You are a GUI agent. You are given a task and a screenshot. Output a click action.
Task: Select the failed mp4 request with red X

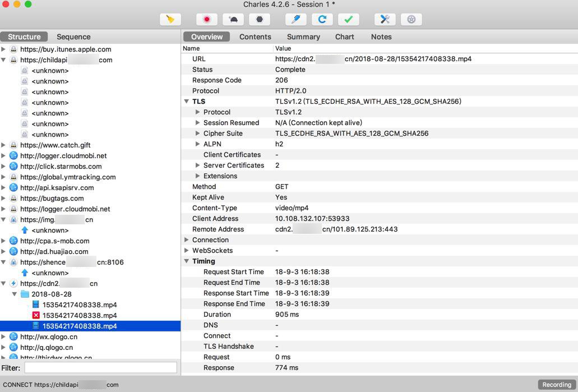pyautogui.click(x=79, y=315)
